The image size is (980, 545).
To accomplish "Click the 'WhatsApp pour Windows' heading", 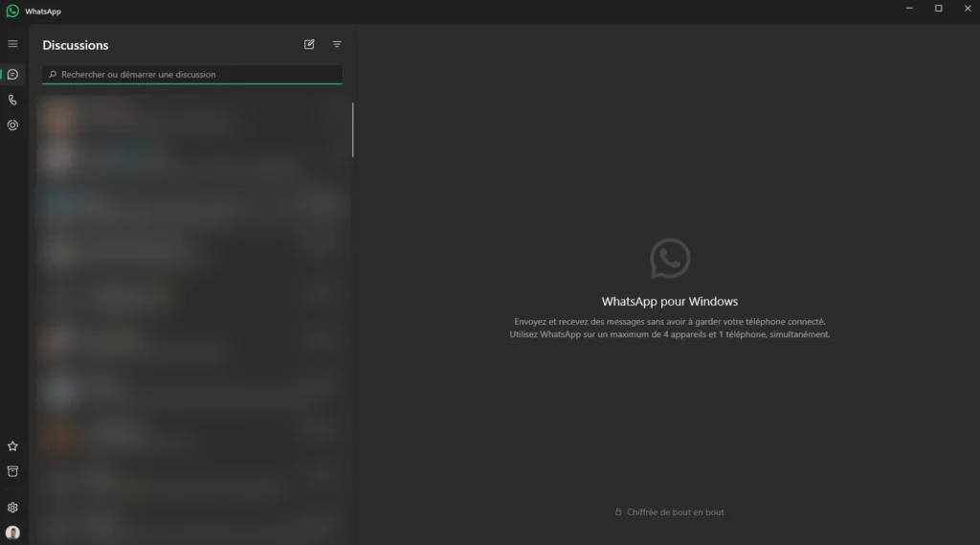I will coord(669,301).
